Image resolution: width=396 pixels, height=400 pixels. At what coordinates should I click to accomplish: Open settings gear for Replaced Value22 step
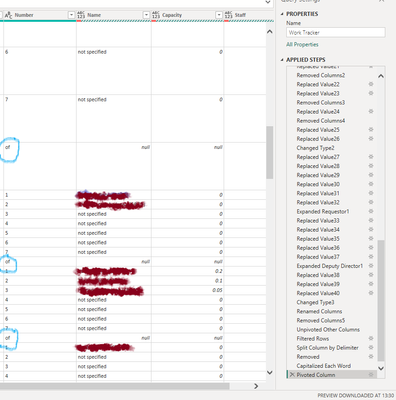pos(371,84)
